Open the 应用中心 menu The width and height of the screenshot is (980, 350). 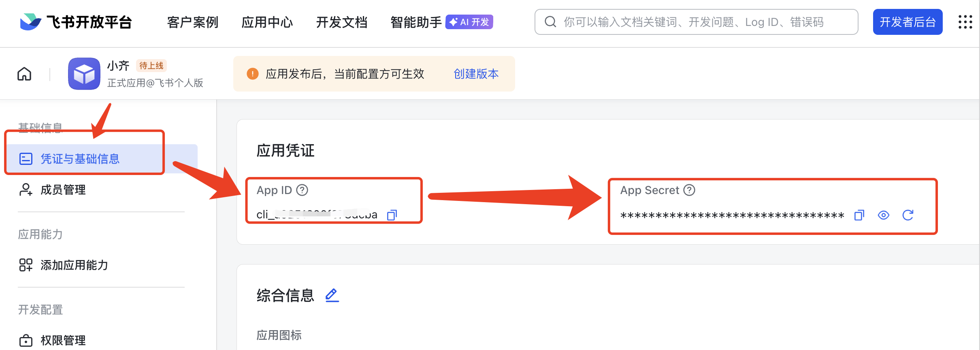(x=267, y=22)
